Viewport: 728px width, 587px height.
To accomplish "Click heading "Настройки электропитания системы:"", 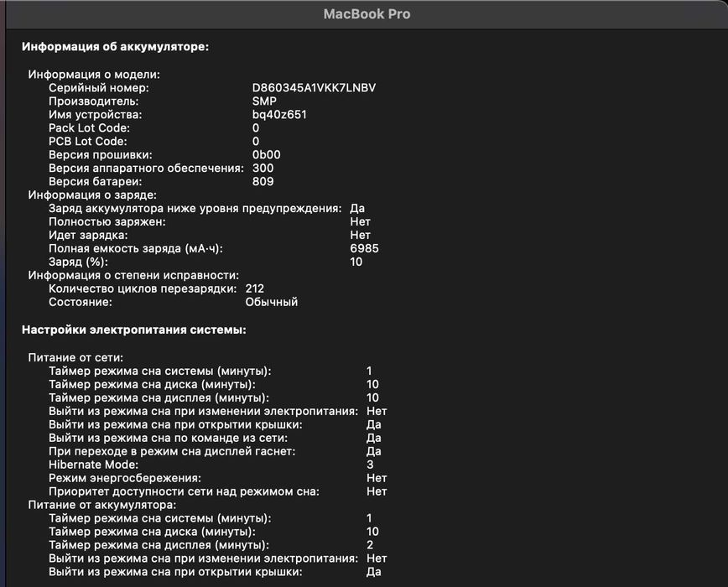I will (x=133, y=330).
